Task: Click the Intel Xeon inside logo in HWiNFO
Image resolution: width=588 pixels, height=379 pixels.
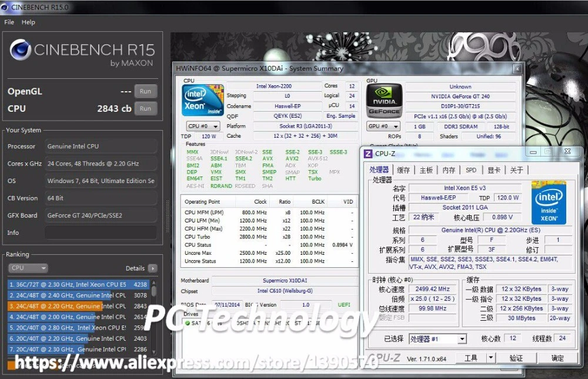Action: pos(203,100)
